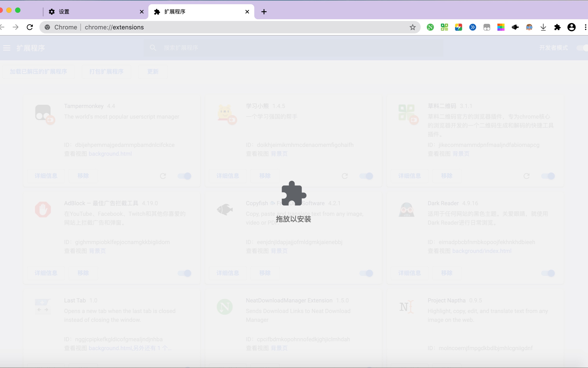
Task: Disable the Dark Reader extension toggle
Action: point(548,273)
